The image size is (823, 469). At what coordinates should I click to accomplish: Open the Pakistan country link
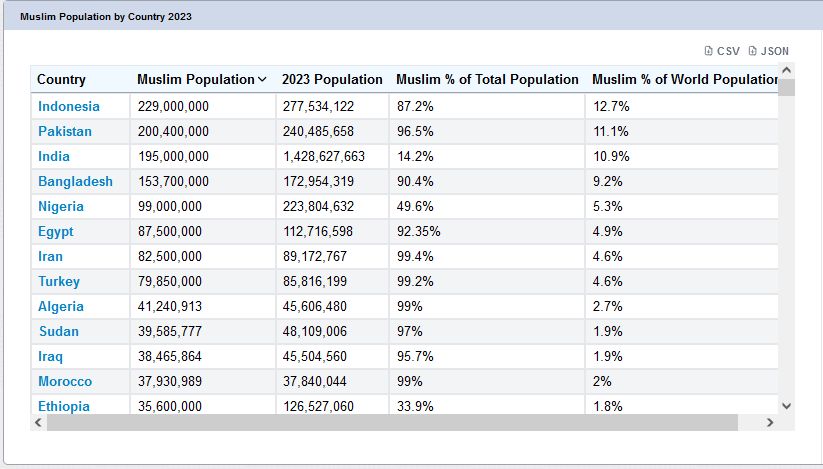[x=65, y=131]
